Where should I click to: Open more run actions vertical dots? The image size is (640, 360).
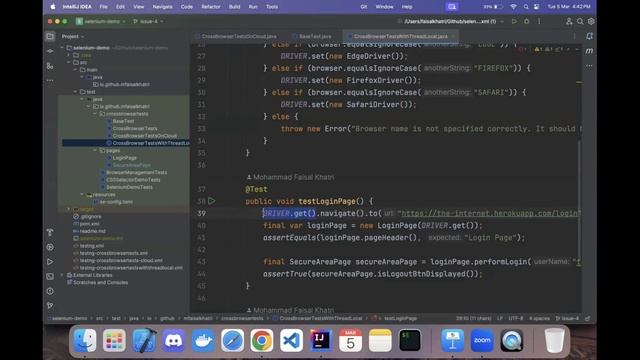539,21
